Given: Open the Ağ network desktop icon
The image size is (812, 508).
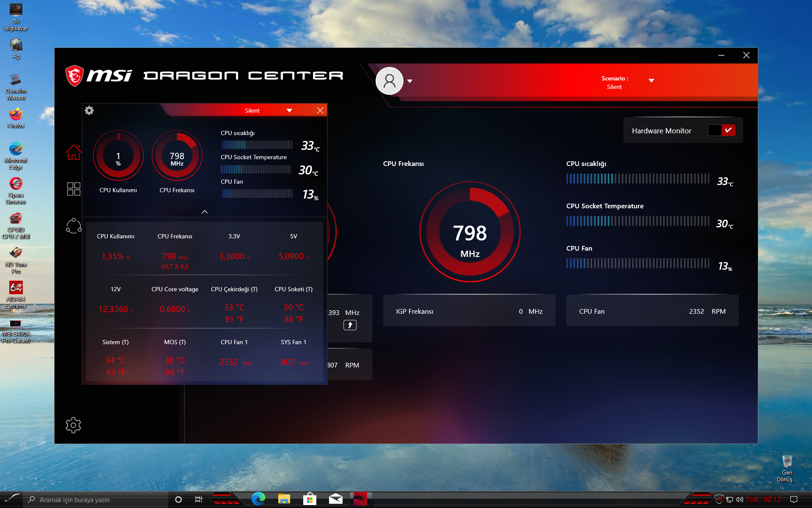Looking at the screenshot, I should pos(16,48).
